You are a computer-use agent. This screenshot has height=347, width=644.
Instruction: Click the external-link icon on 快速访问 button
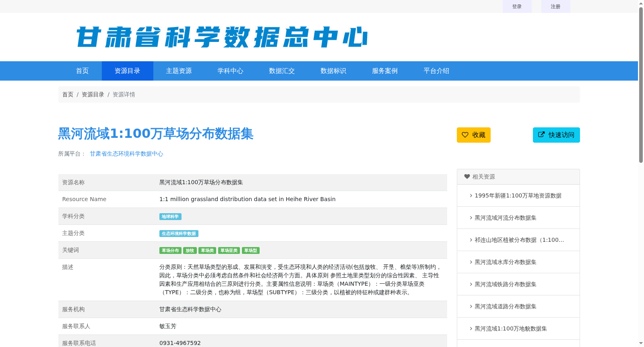541,135
